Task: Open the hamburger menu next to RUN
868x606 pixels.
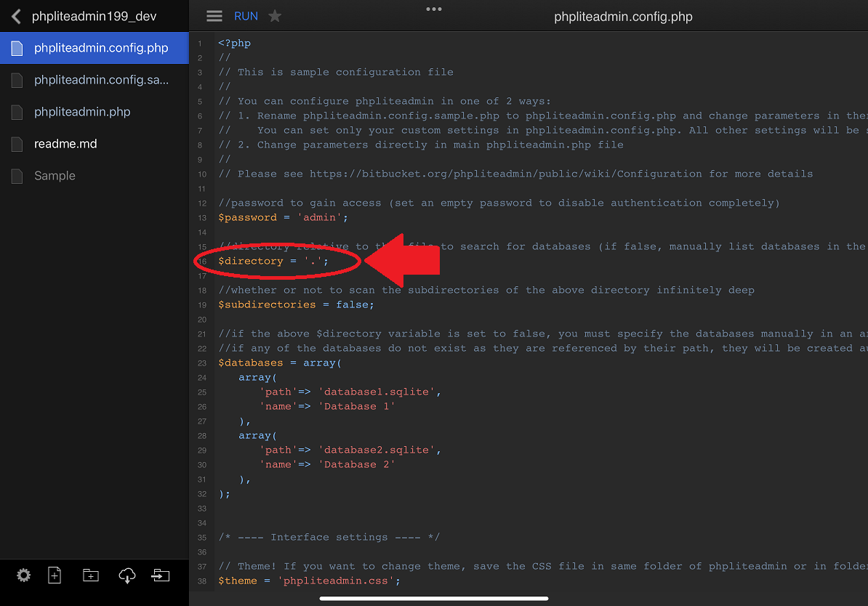Action: pyautogui.click(x=214, y=16)
